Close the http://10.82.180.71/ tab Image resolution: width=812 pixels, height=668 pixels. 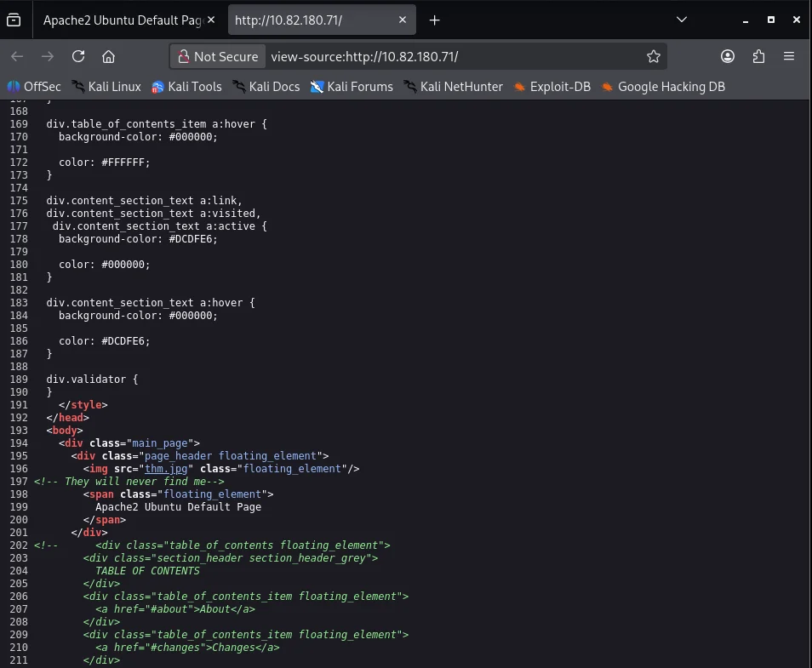point(403,20)
